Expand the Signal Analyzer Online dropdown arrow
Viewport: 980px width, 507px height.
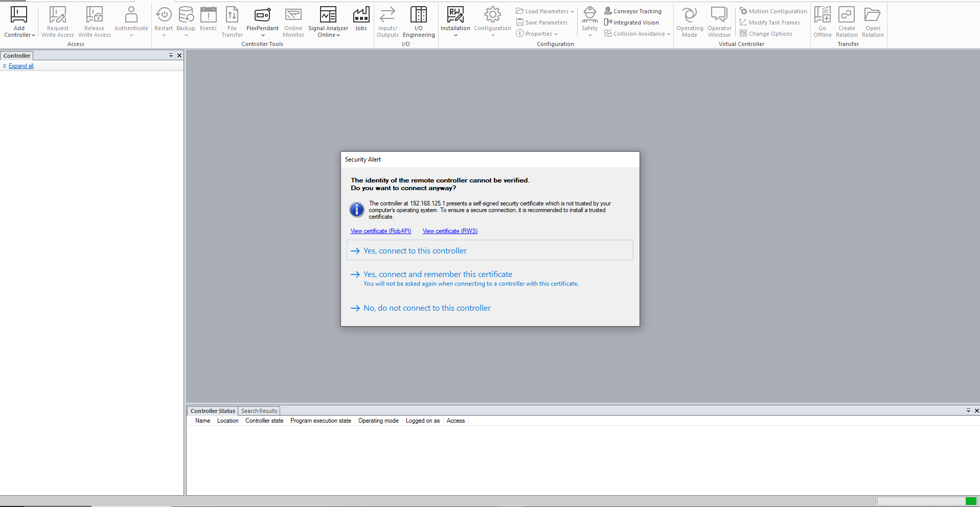click(338, 35)
